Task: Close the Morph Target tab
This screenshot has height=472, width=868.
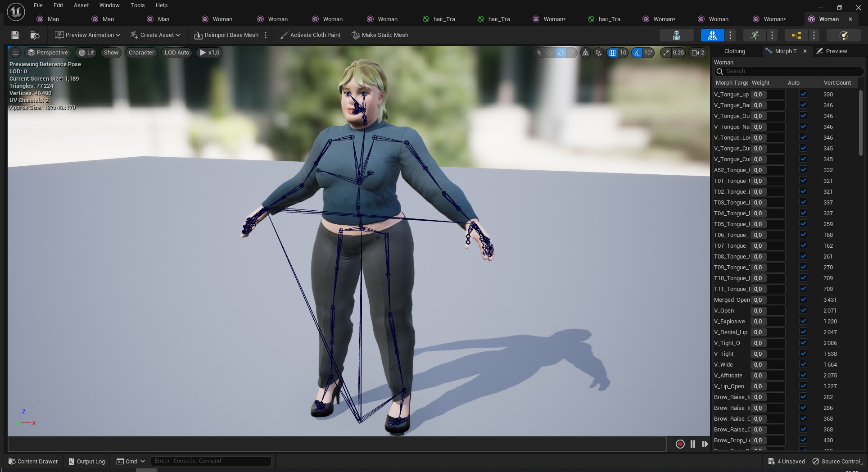Action: [x=805, y=51]
